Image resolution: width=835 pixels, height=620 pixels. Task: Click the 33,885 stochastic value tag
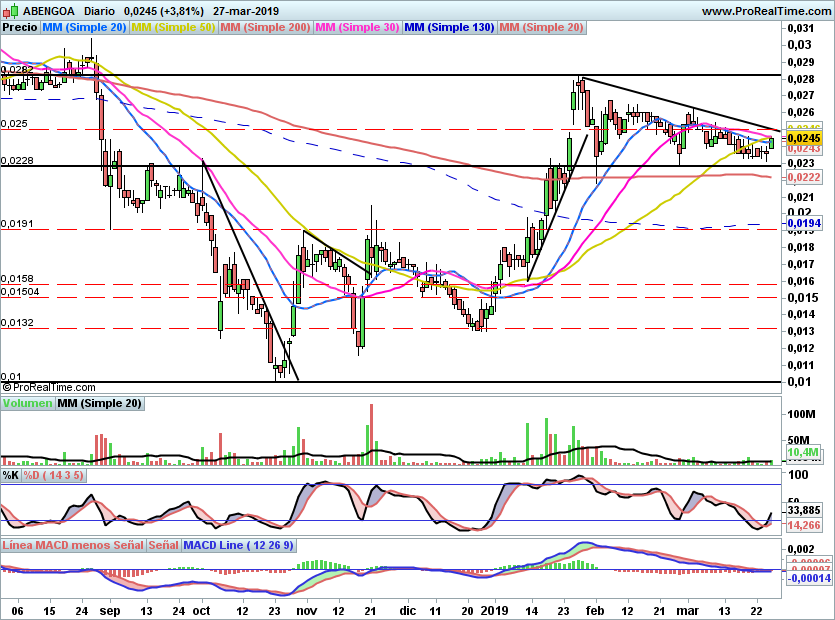pyautogui.click(x=804, y=510)
